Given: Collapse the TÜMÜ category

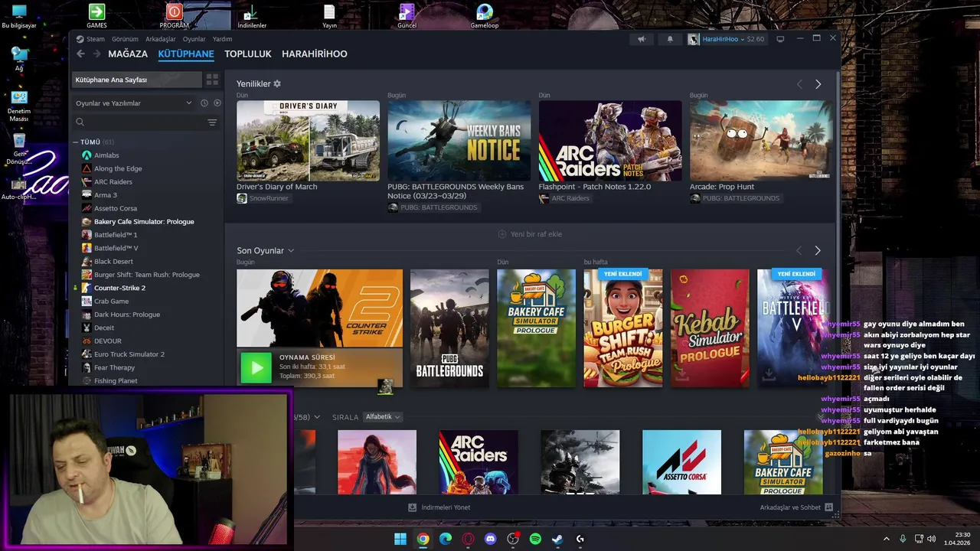Looking at the screenshot, I should [x=76, y=142].
